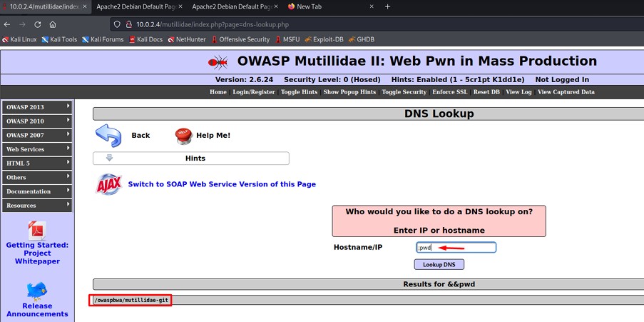Image resolution: width=644 pixels, height=322 pixels.
Task: Open the NetHunter bookmark
Action: coord(187,39)
